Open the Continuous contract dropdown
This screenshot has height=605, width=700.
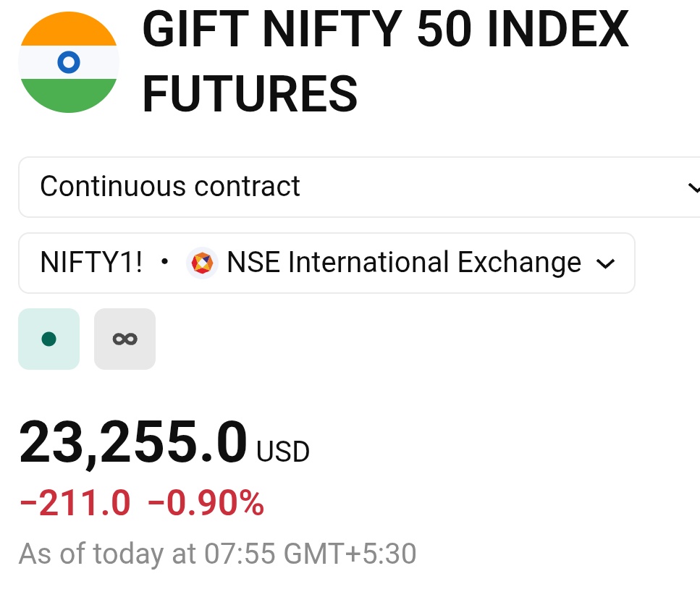[x=359, y=187]
